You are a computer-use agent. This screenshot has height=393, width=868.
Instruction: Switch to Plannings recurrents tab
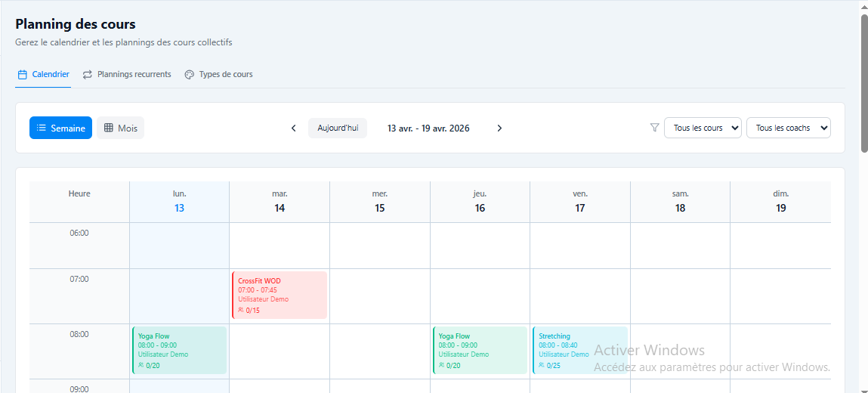click(127, 74)
